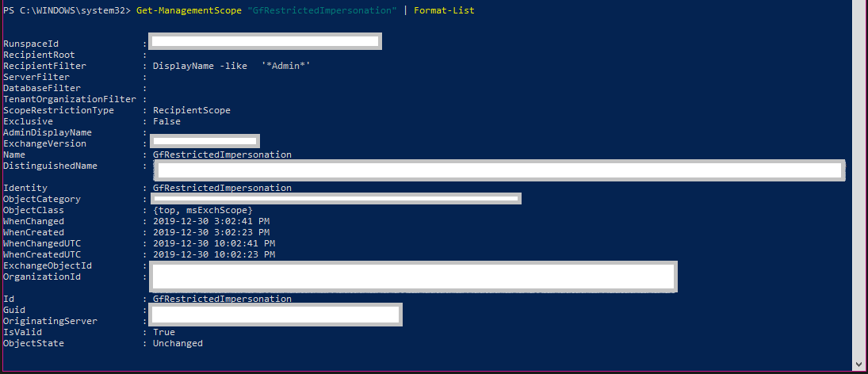Click the RunspaceId label
The image size is (868, 374).
tap(31, 44)
